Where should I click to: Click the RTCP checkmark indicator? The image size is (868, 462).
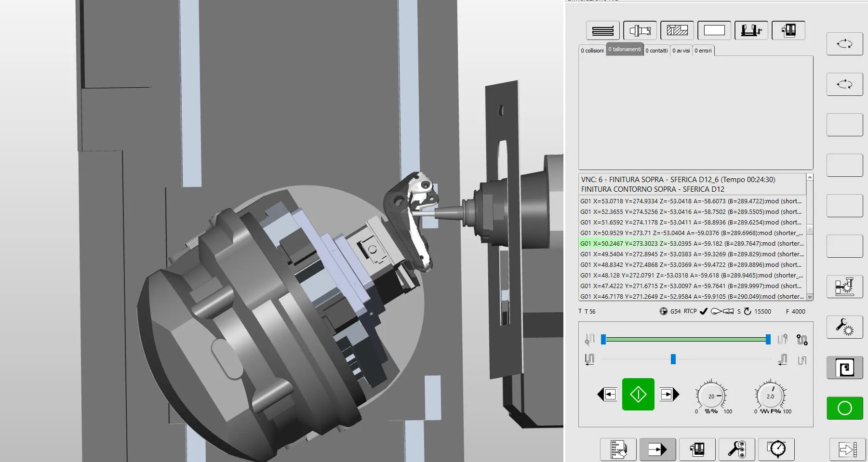(704, 312)
